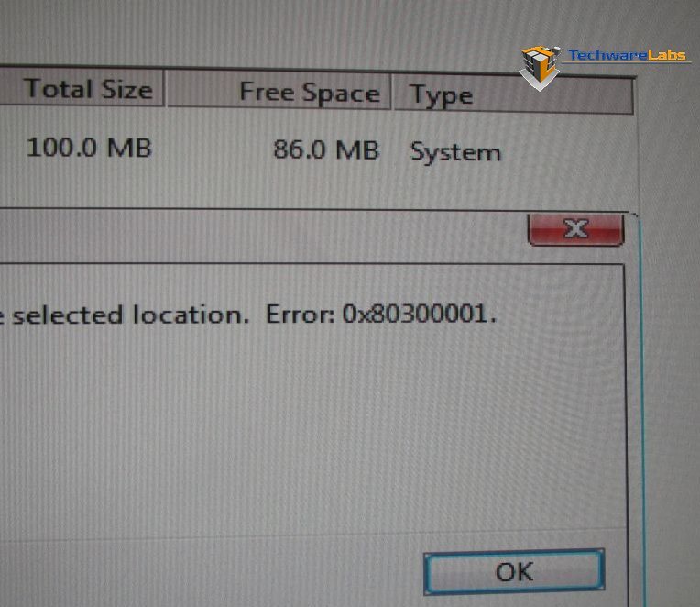Click empty partition list area below System row

(312, 188)
